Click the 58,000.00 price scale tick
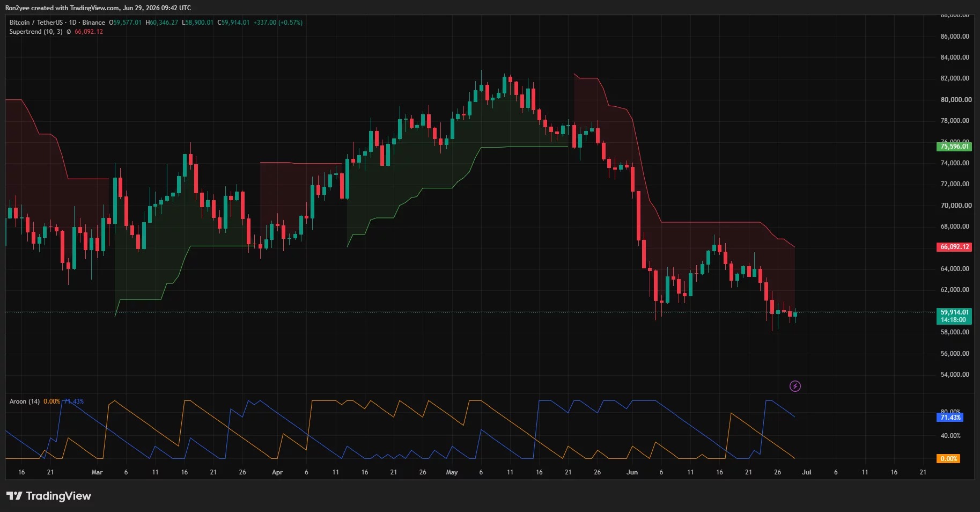980x512 pixels. [955, 332]
